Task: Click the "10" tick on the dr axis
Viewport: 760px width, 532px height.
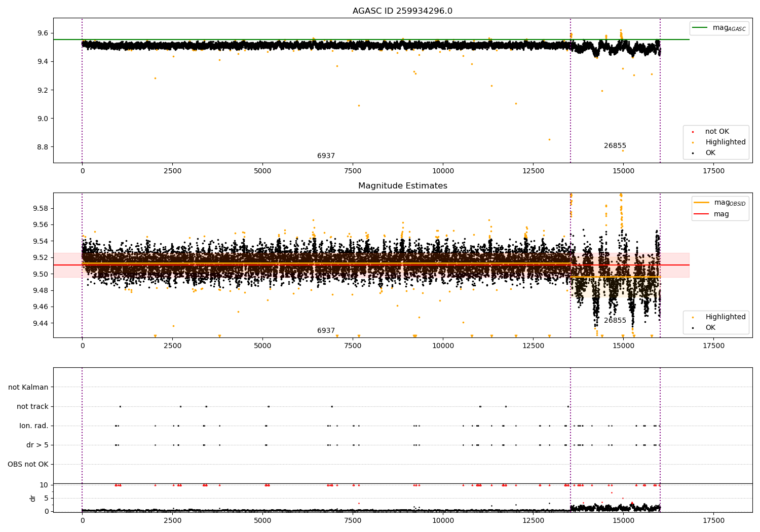Action: tap(44, 485)
